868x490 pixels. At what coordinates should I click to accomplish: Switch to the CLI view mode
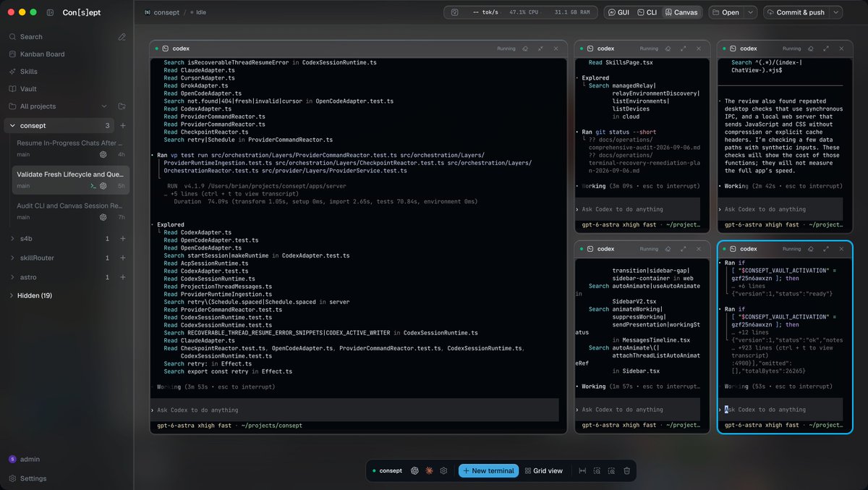pos(647,12)
